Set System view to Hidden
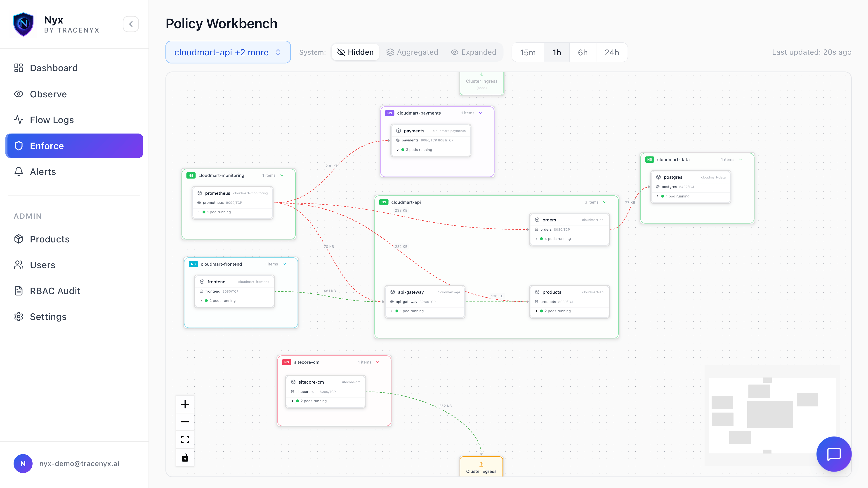Screen dimensions: 868x488 coord(356,52)
